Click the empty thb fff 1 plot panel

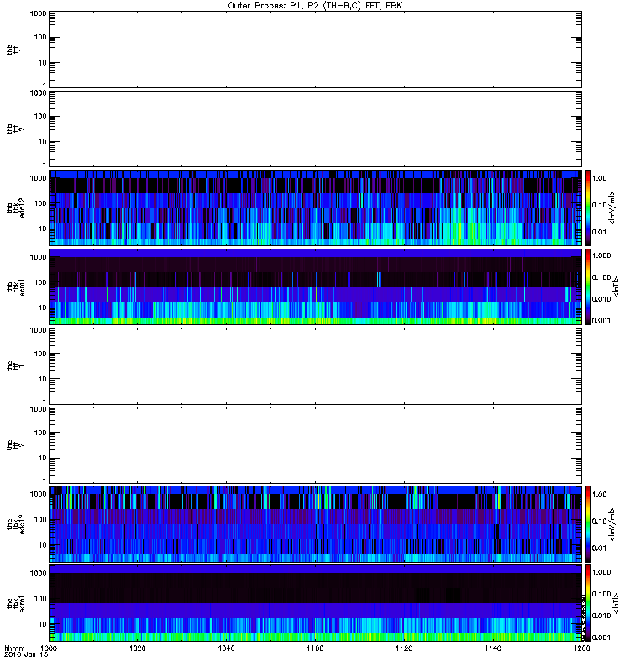tap(315, 50)
